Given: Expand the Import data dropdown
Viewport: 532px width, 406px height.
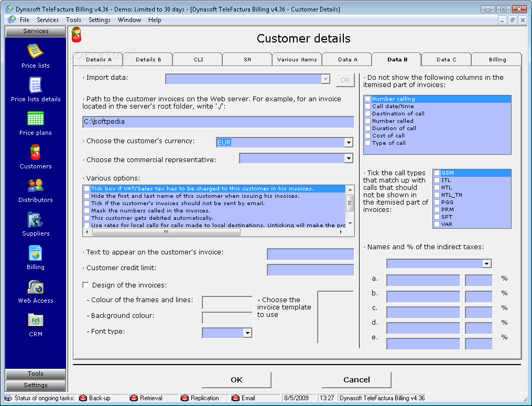Looking at the screenshot, I should [x=325, y=79].
